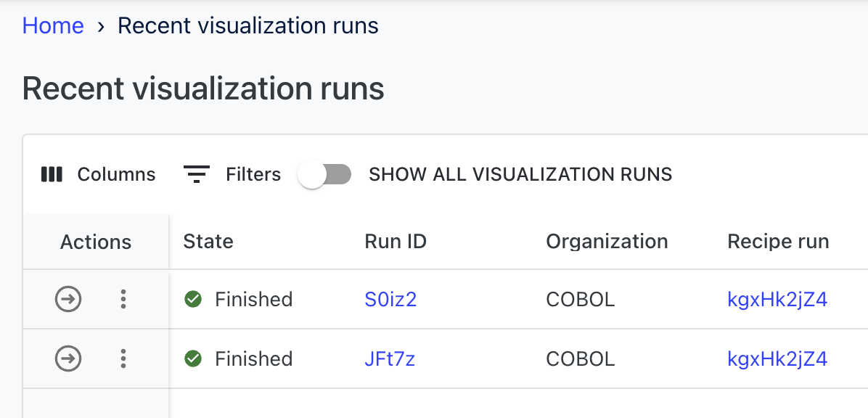
Task: Sort by the Organization column header
Action: tap(607, 242)
